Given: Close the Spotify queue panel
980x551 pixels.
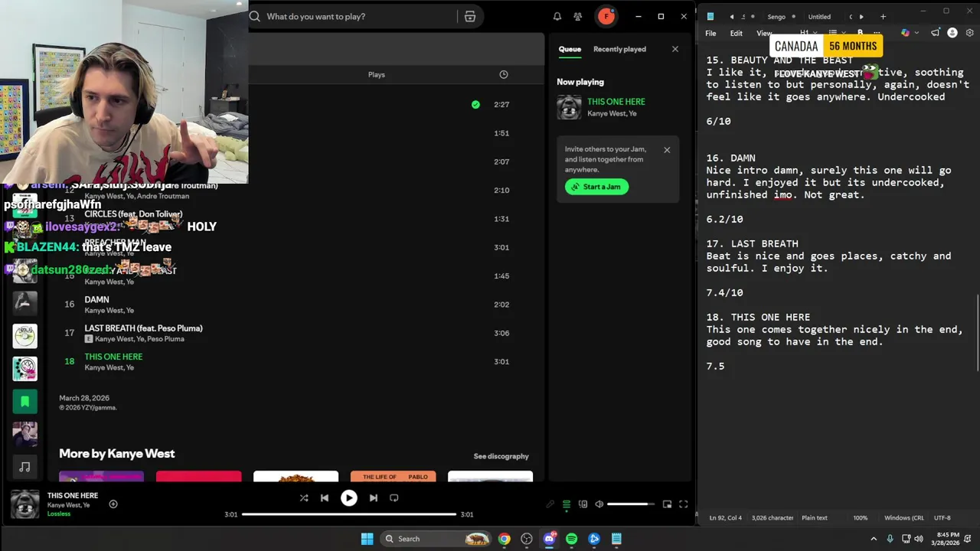Looking at the screenshot, I should click(x=675, y=49).
